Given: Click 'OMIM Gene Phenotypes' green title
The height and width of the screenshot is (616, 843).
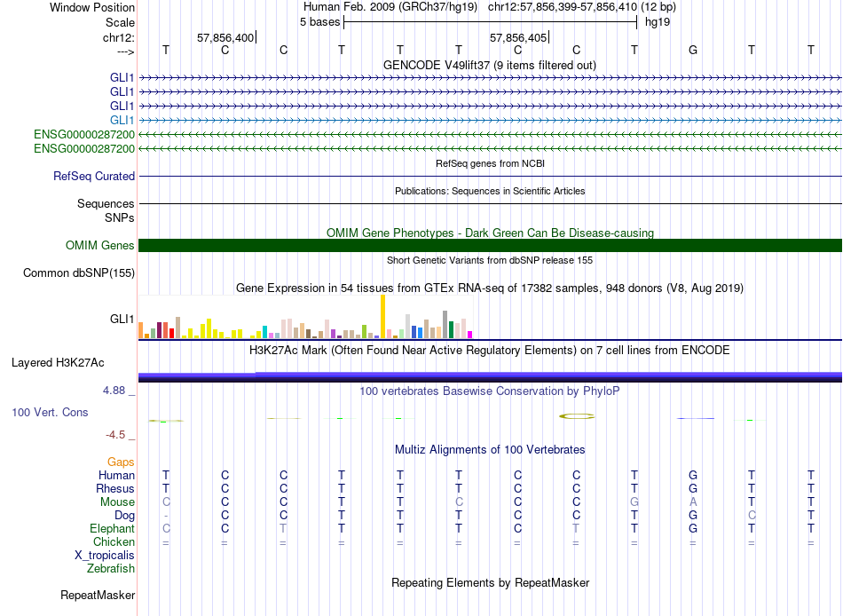Looking at the screenshot, I should pos(491,233).
